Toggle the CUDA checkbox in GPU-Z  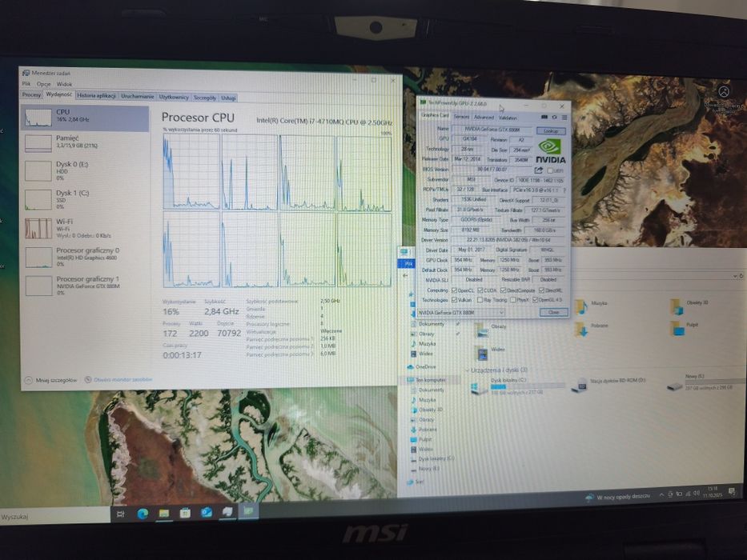[480, 290]
